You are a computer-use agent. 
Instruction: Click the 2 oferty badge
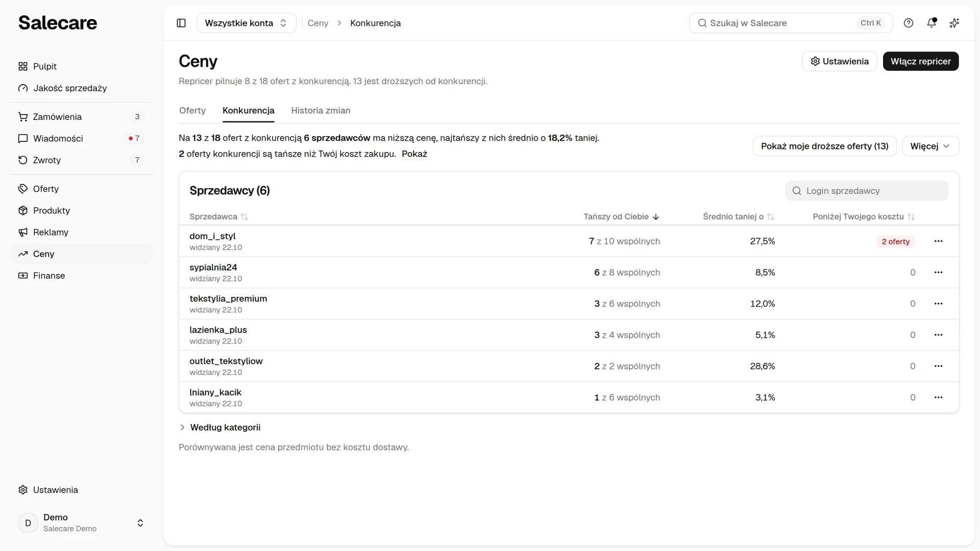pos(896,242)
